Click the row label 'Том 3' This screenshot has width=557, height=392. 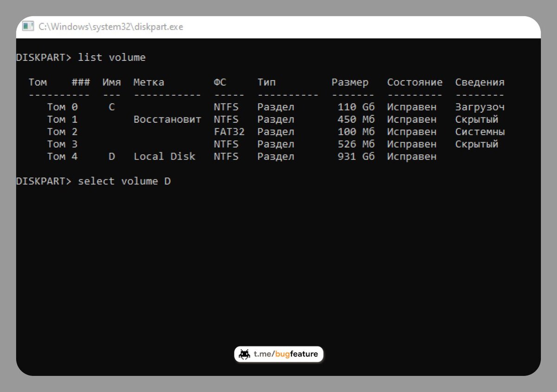coord(62,144)
